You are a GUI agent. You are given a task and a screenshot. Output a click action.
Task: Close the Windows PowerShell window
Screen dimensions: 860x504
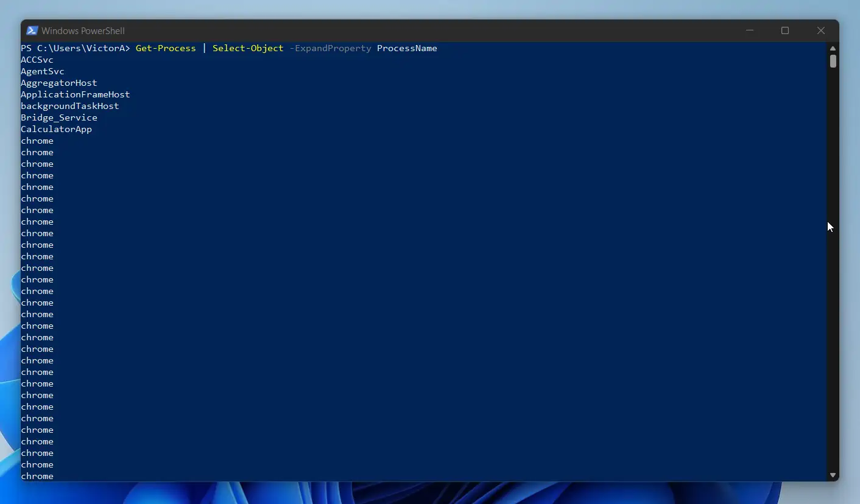click(820, 30)
